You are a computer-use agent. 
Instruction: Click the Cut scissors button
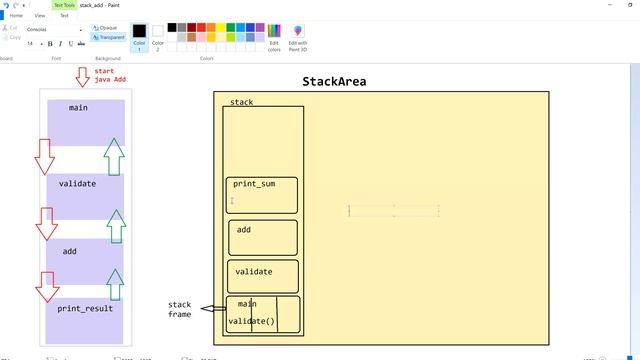coord(10,28)
